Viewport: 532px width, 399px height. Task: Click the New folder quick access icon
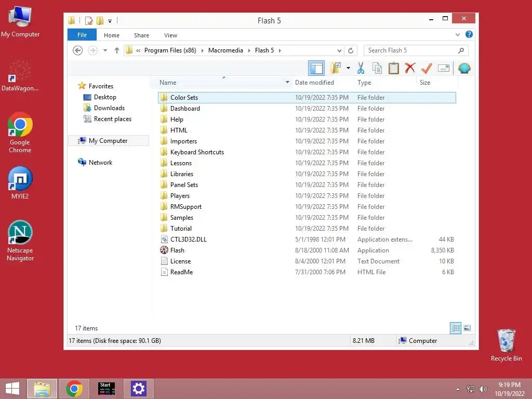point(100,21)
